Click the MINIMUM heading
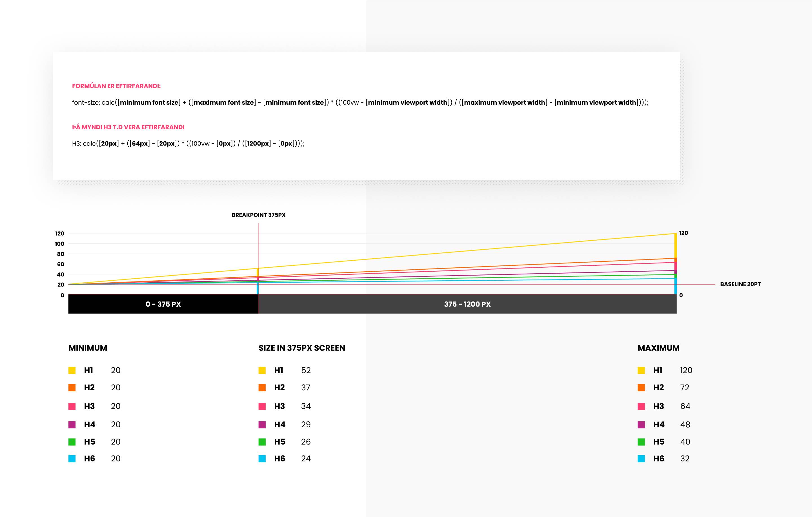The height and width of the screenshot is (517, 812). pos(88,348)
